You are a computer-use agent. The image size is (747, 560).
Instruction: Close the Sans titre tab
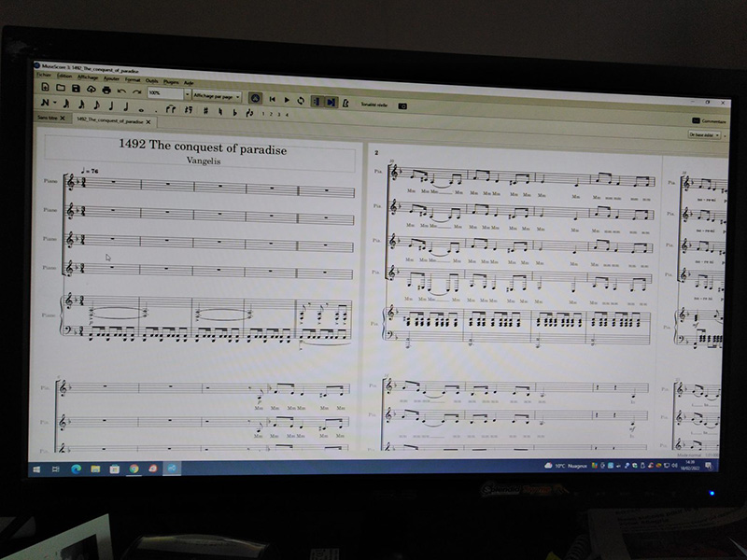pos(63,119)
